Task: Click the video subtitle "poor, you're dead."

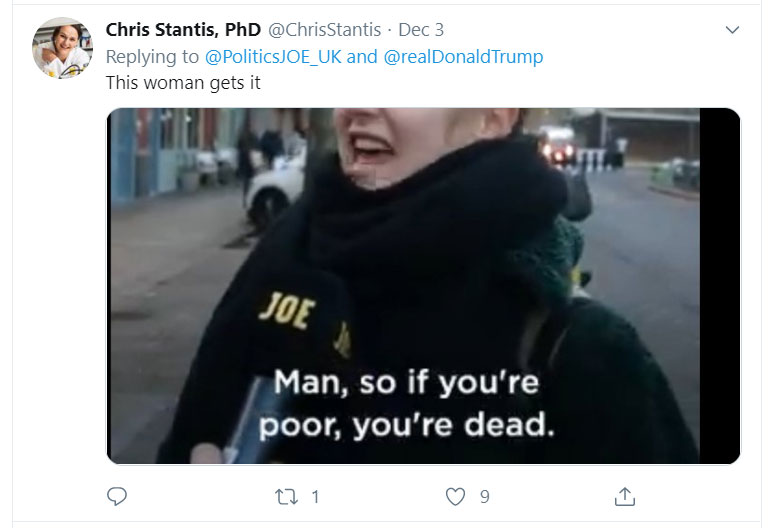Action: pyautogui.click(x=406, y=425)
